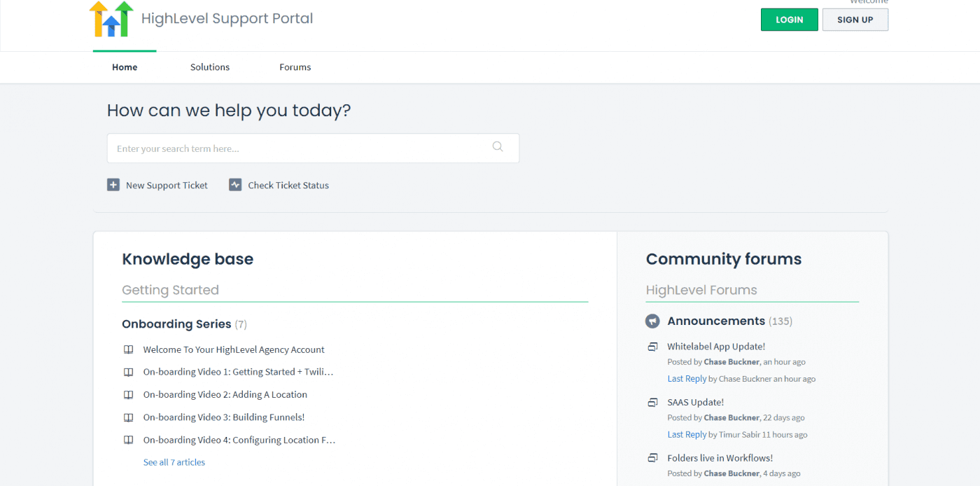Click topic icon beside Folders live in Workflows!
This screenshot has width=980, height=486.
[x=652, y=458]
